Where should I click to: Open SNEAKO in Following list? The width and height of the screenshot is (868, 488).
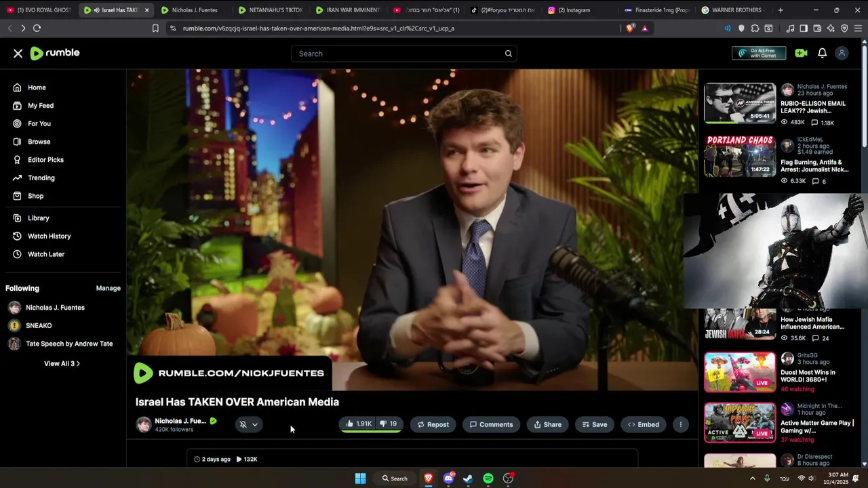(x=31, y=325)
